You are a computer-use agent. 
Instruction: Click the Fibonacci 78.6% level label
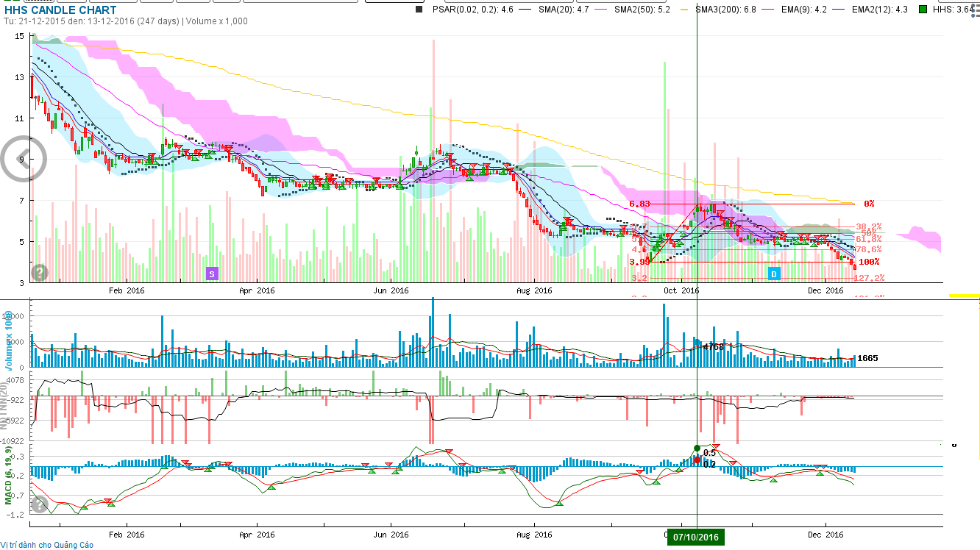point(869,249)
